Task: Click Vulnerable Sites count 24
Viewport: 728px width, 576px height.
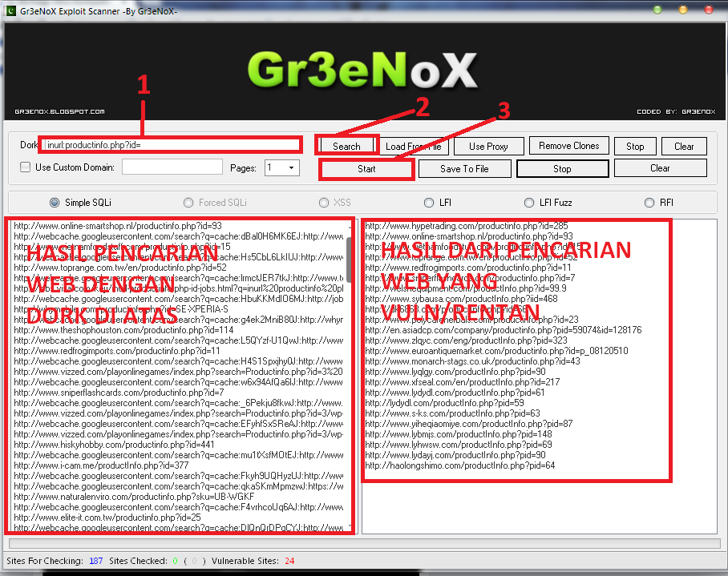Action: (x=289, y=561)
